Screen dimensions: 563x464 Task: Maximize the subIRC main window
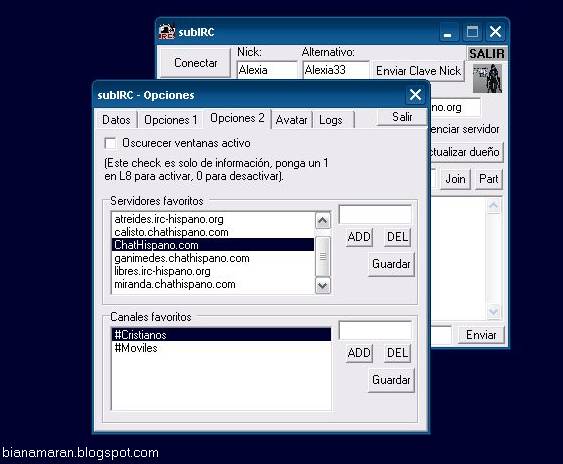tap(472, 32)
